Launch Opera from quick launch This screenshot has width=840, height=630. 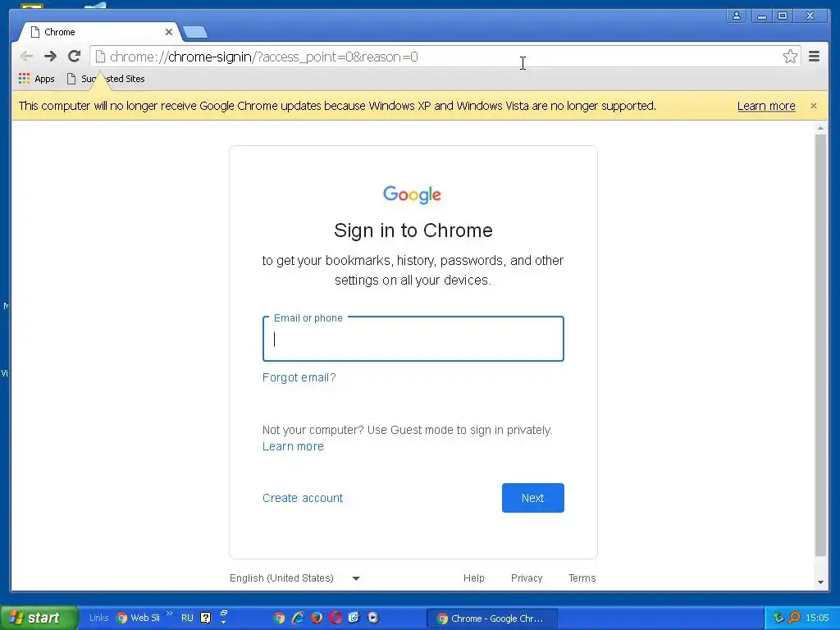point(336,619)
